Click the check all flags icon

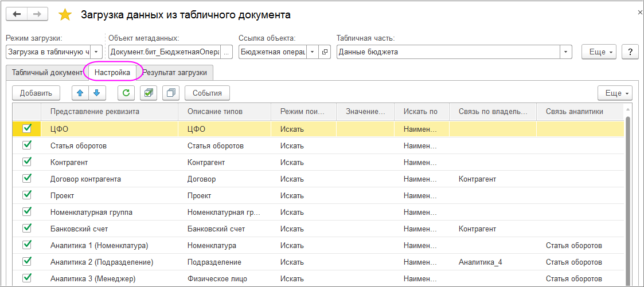149,93
